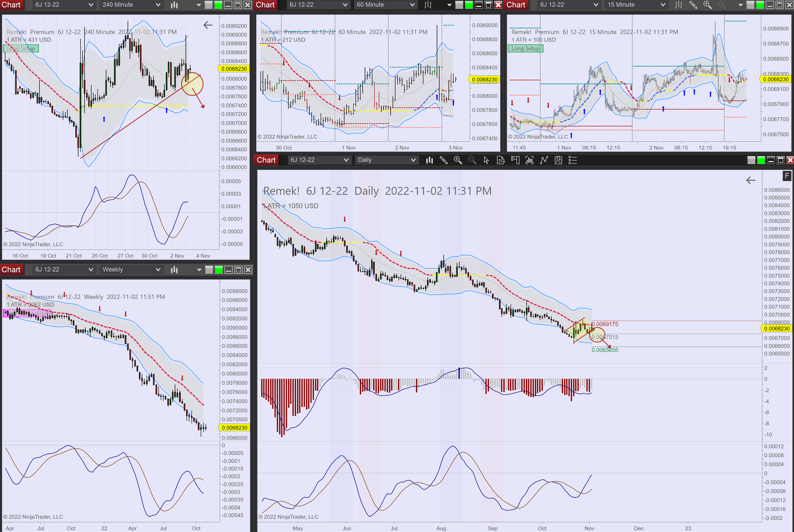Toggle green link button on Daily chart
Image resolution: width=794 pixels, height=532 pixels.
pos(761,160)
